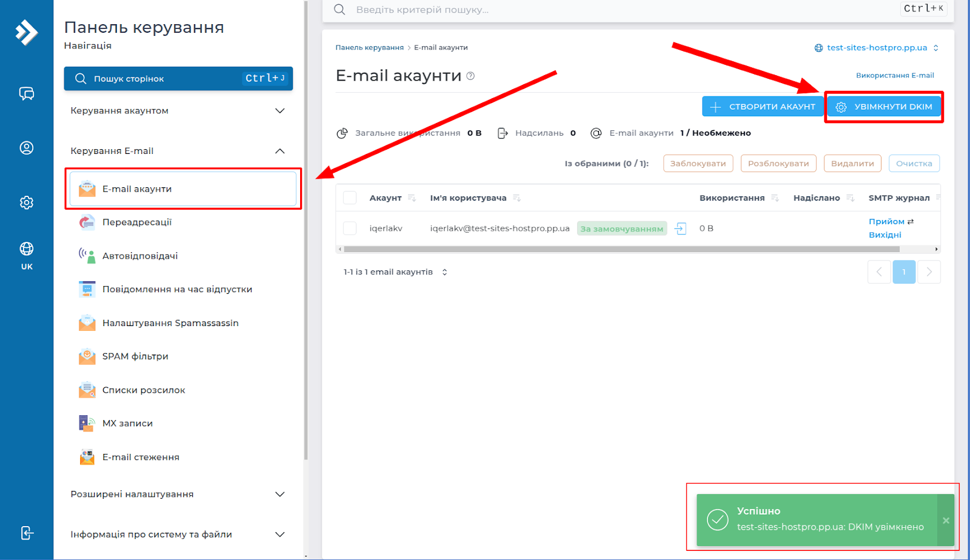Click the magnifier icon in top search
This screenshot has height=560, width=970.
pos(339,10)
